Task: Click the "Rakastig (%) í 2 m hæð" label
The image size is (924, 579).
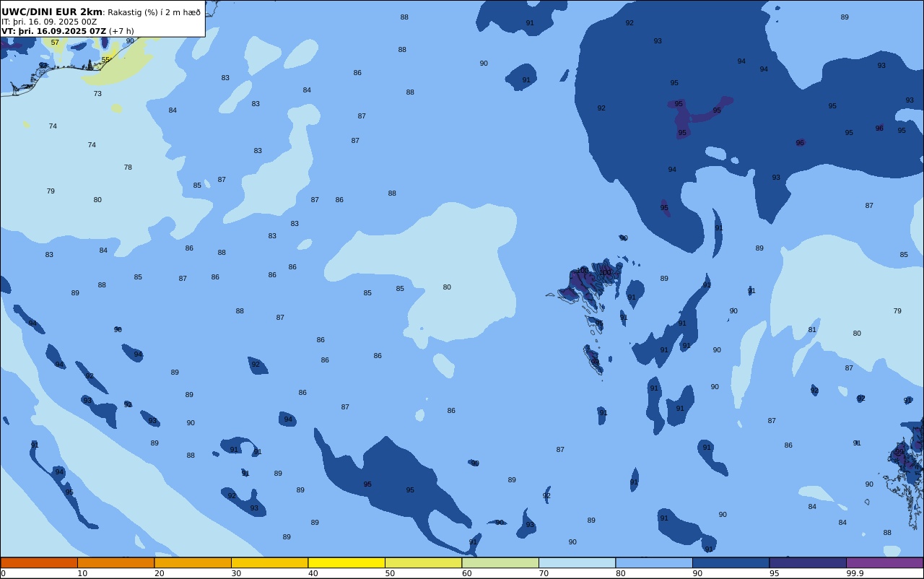Action: tap(154, 12)
